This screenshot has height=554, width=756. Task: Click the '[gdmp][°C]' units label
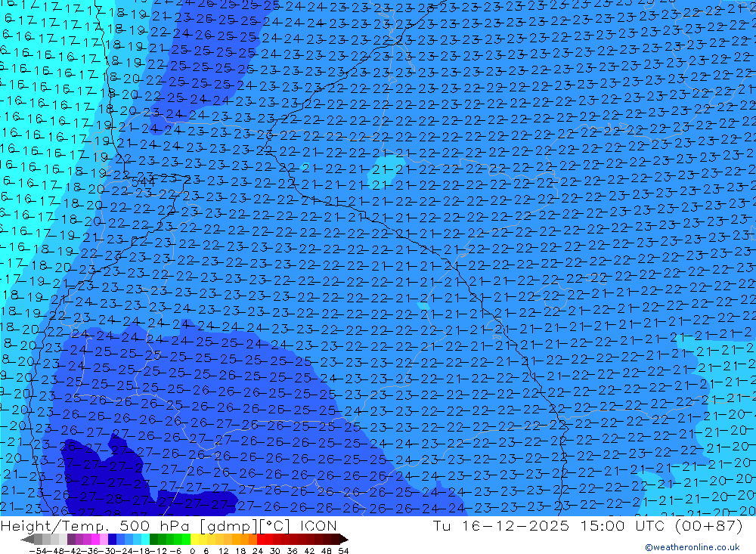(246, 526)
